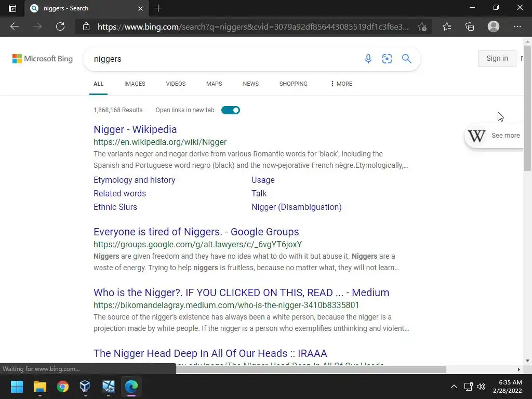Image resolution: width=532 pixels, height=399 pixels.
Task: Open the browser profile avatar
Action: pyautogui.click(x=494, y=26)
